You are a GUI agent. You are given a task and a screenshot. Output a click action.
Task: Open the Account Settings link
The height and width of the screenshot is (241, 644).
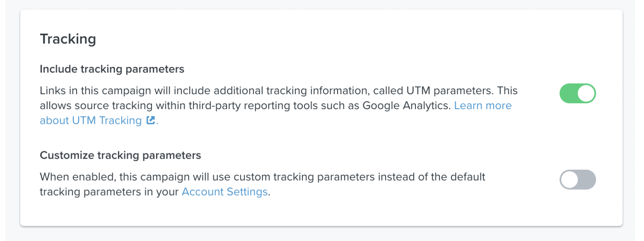[224, 192]
